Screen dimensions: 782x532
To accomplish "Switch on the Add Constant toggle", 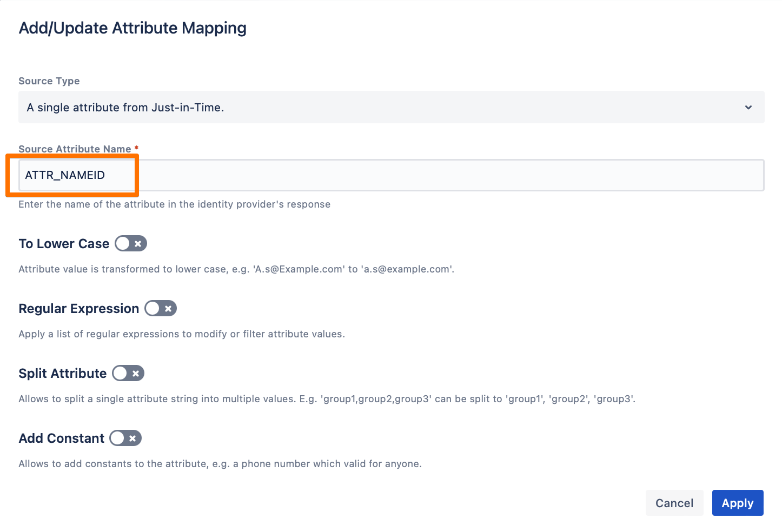I will point(125,438).
